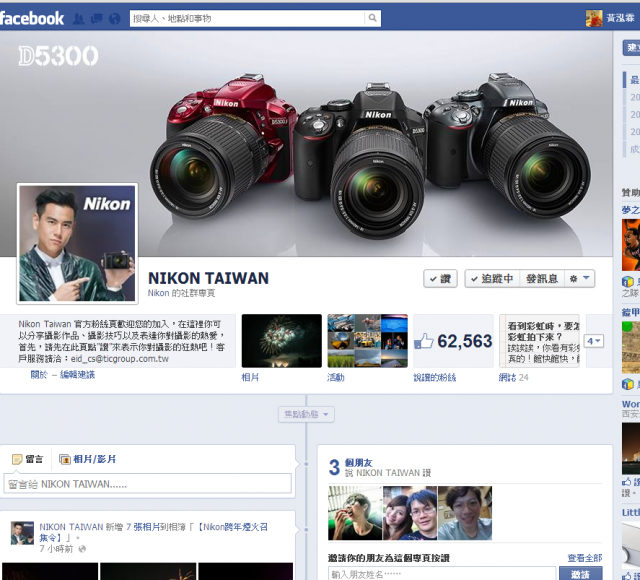Click 查看全部 see all link
Screen dimensions: 640x580
click(x=584, y=558)
